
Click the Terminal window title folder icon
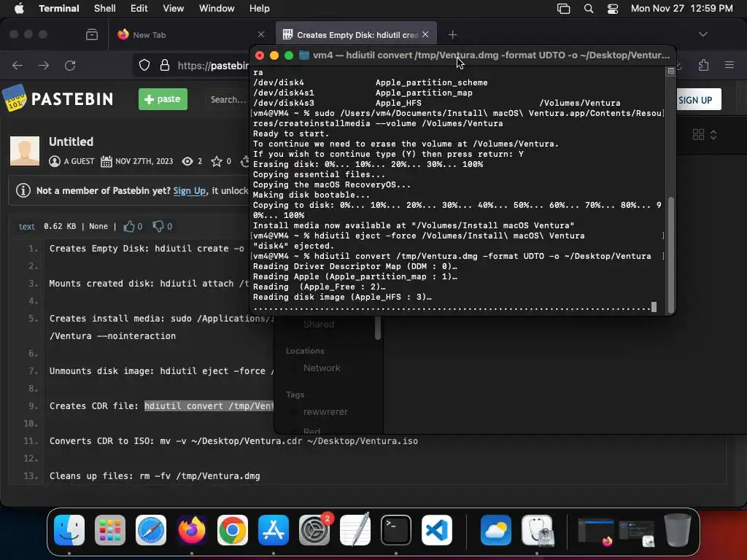(304, 55)
